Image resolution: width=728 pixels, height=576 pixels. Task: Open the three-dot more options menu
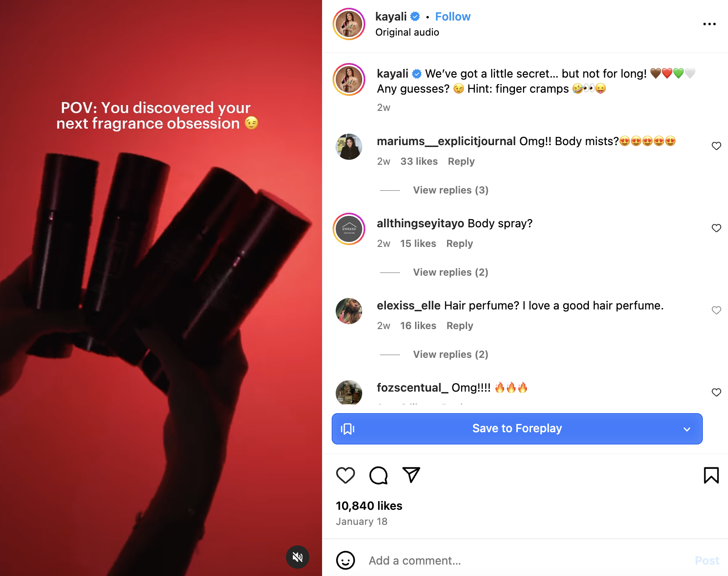click(709, 24)
